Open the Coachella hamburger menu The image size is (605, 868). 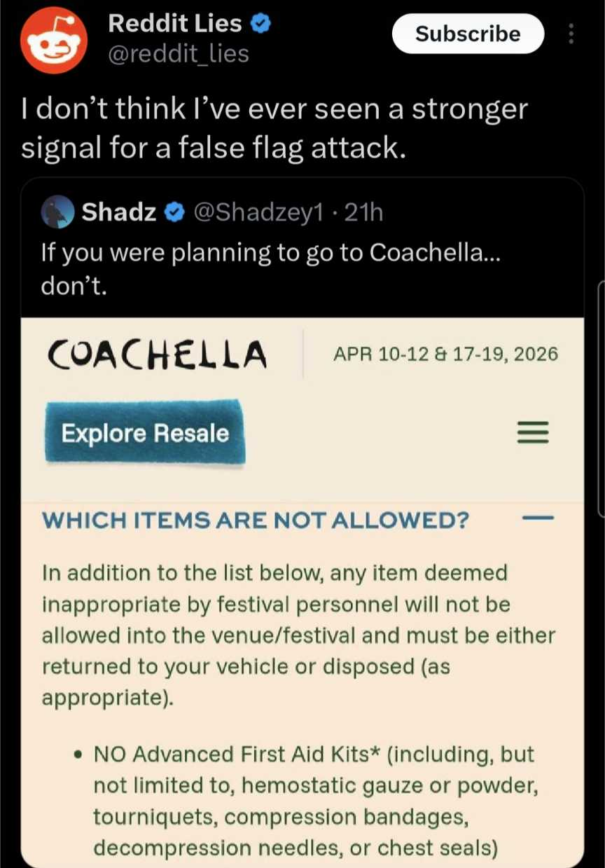coord(533,433)
